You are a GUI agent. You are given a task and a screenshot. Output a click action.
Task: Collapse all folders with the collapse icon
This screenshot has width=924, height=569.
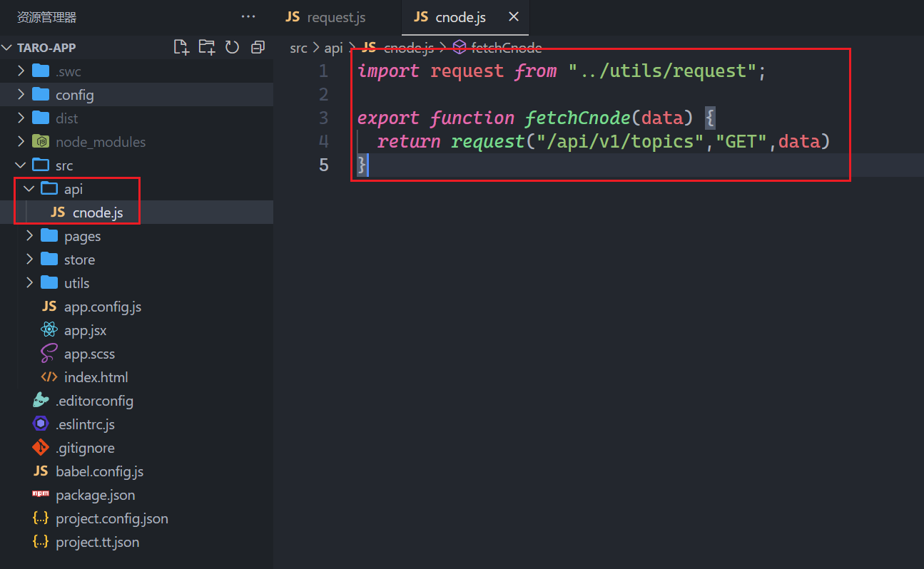pos(258,48)
